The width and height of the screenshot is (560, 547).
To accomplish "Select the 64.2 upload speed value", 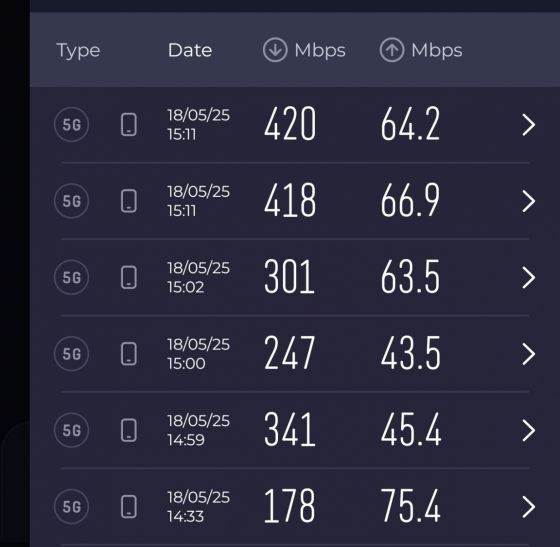I will click(x=410, y=124).
